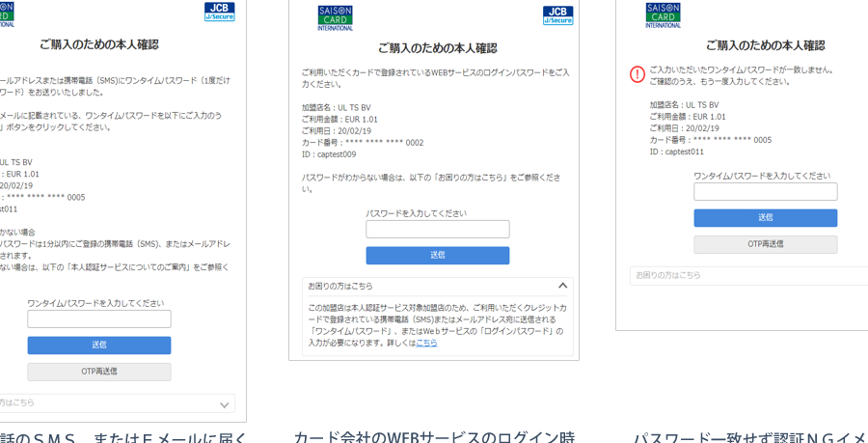The image size is (868, 443).
Task: Click OTP再送信 in the error panel
Action: click(x=765, y=244)
